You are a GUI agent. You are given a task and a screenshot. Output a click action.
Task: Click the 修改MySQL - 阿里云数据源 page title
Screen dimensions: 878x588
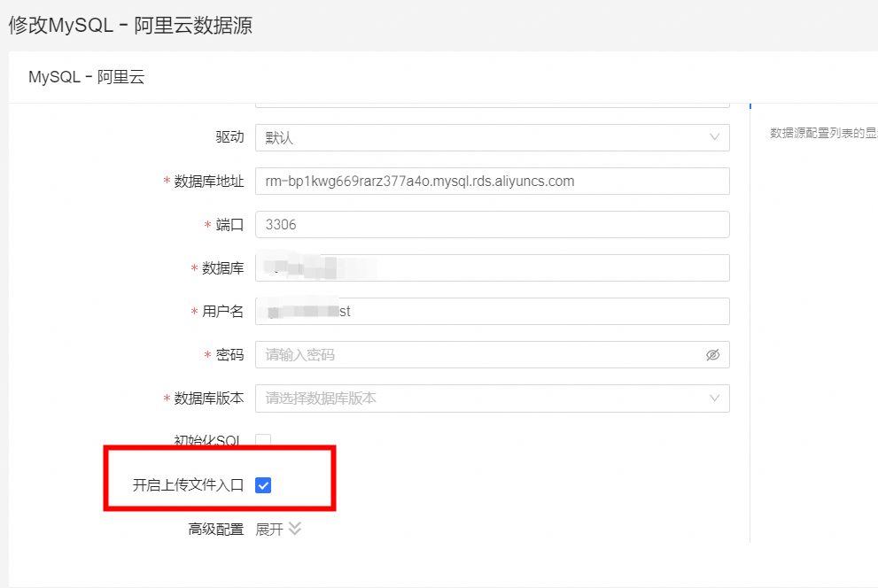tap(130, 25)
